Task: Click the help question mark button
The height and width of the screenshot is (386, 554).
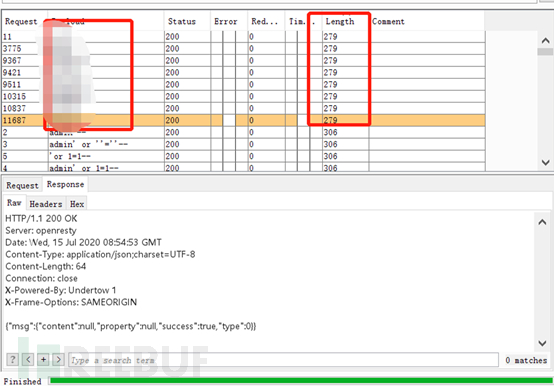Action: tap(13, 360)
